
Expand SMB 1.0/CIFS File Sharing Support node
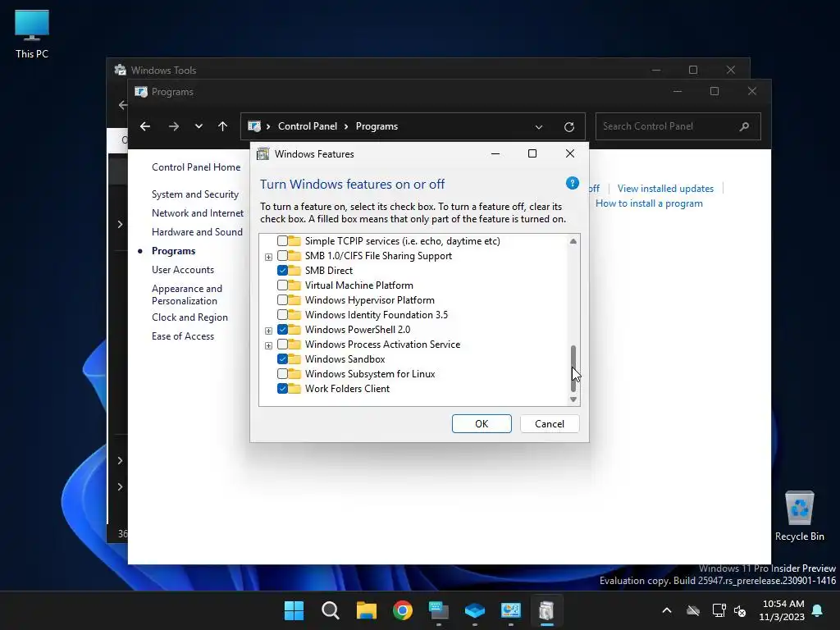click(268, 257)
